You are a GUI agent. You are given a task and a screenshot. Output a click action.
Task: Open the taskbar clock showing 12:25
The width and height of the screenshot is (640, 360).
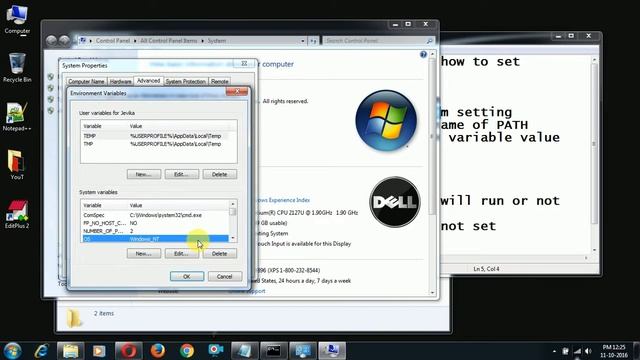[613, 351]
